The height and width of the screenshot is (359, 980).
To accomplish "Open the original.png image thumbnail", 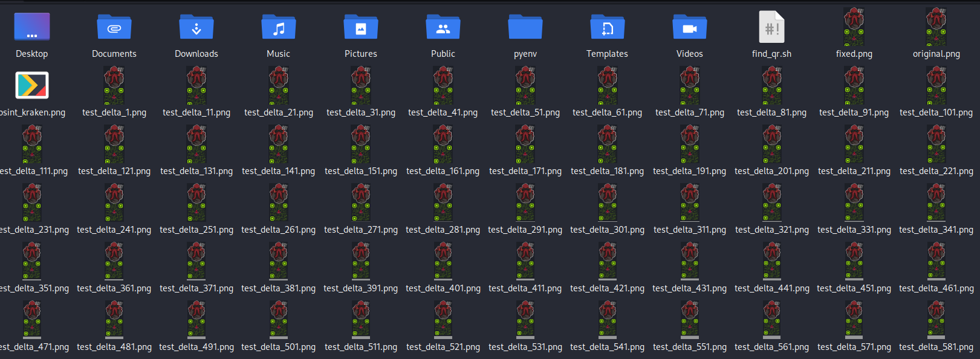I will tap(936, 27).
